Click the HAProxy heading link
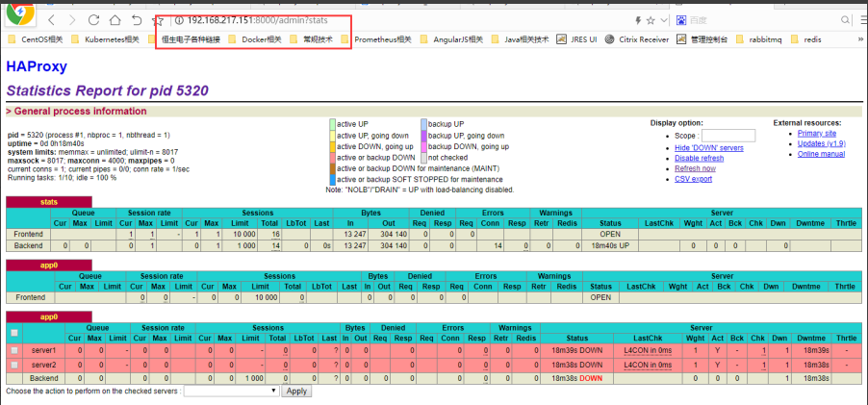 (37, 66)
